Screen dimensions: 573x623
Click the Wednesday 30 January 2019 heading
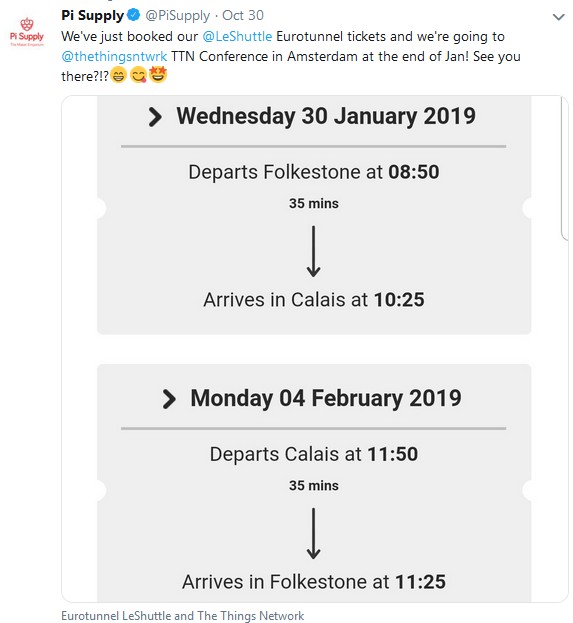click(326, 116)
